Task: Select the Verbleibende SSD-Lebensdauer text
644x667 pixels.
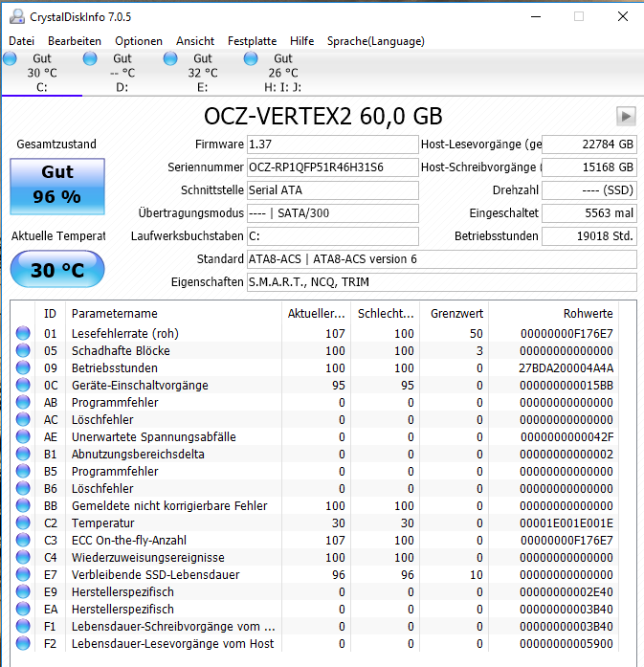Action: [156, 575]
